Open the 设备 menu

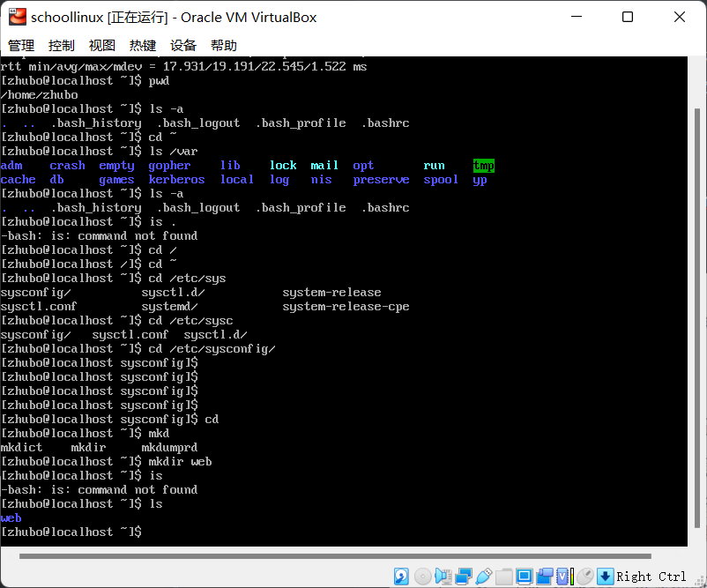(x=183, y=46)
